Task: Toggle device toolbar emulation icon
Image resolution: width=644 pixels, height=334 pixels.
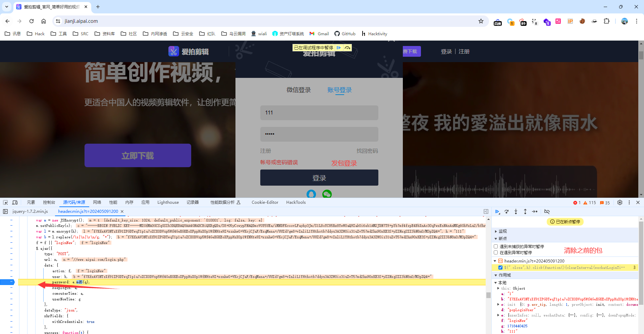Action: (15, 202)
